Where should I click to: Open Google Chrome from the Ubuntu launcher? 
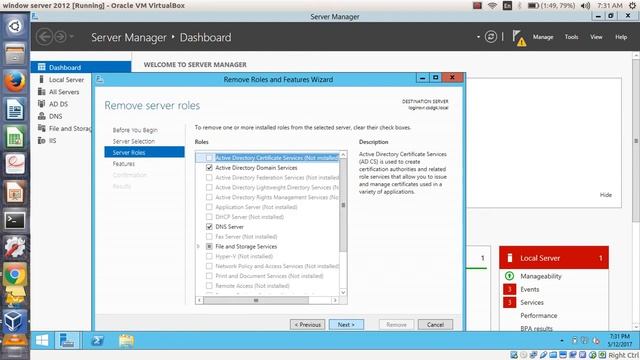[x=15, y=274]
